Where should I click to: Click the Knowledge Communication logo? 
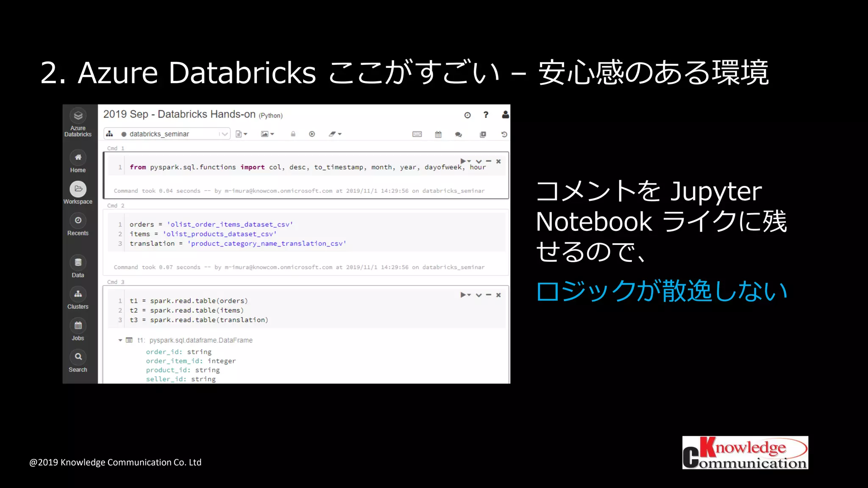click(745, 452)
